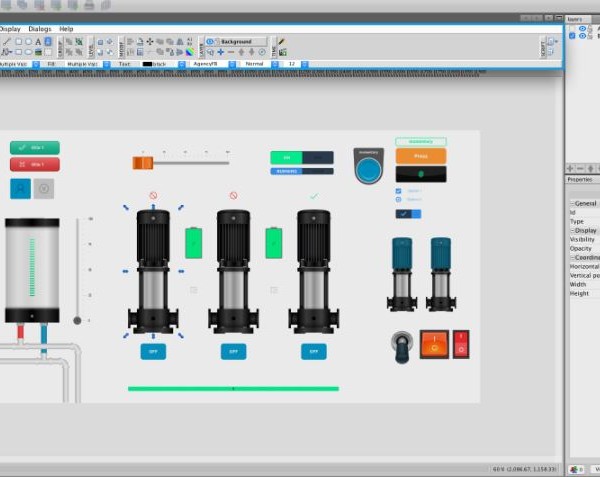Viewport: 600px width, 477px height.
Task: Flip the black lever toggle switch
Action: (401, 346)
